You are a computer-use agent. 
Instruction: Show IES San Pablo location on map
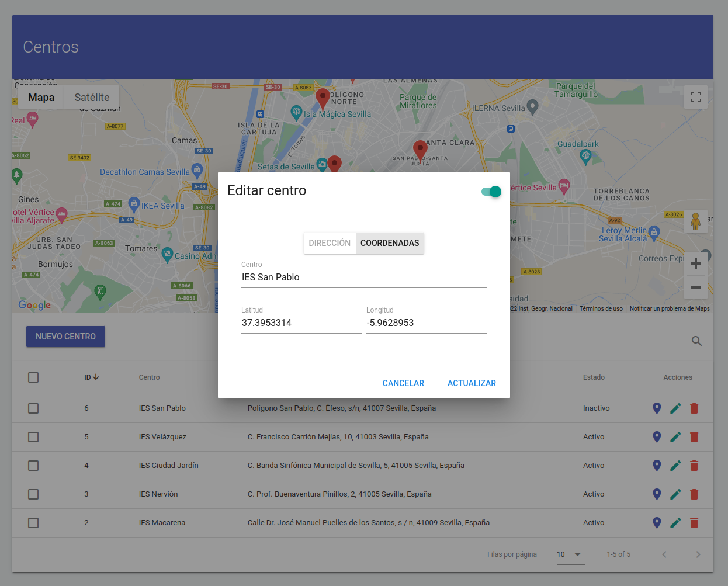(x=657, y=408)
